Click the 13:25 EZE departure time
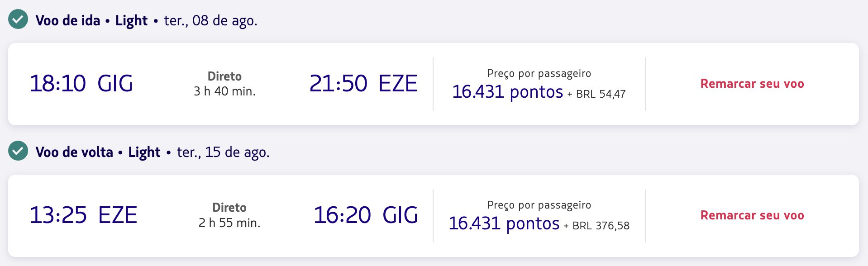 pos(83,215)
